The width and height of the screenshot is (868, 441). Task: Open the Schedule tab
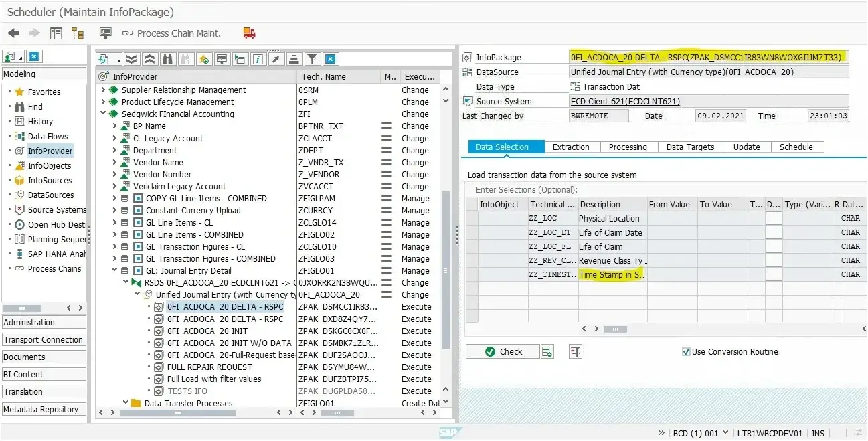(x=796, y=147)
